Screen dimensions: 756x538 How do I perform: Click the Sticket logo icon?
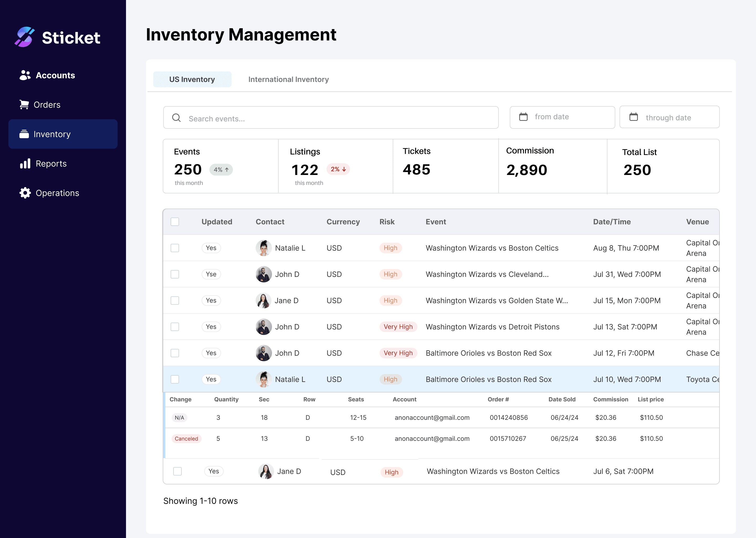tap(24, 37)
